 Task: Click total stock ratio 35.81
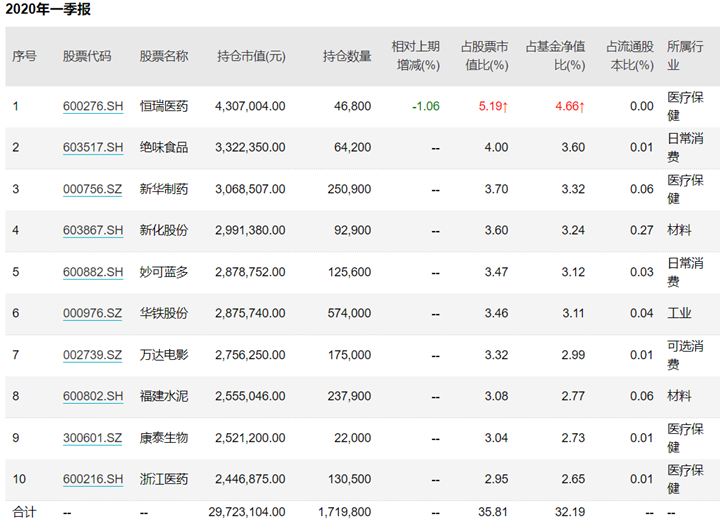click(x=493, y=512)
